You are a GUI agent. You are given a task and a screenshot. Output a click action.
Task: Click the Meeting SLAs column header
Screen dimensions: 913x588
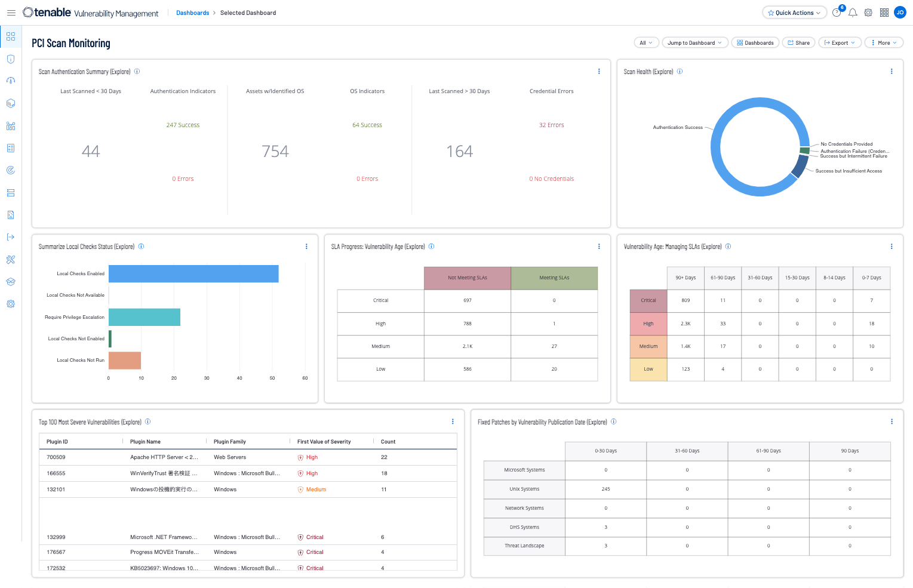[554, 278]
